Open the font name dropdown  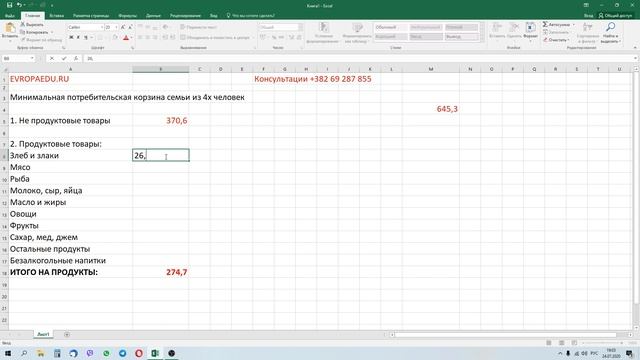102,27
